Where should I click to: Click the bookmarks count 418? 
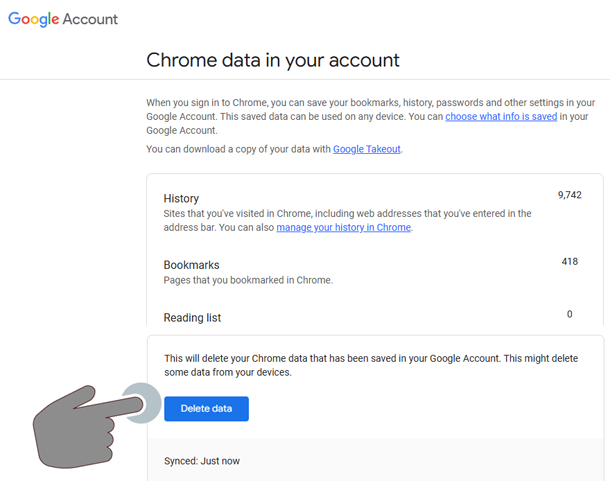point(570,262)
